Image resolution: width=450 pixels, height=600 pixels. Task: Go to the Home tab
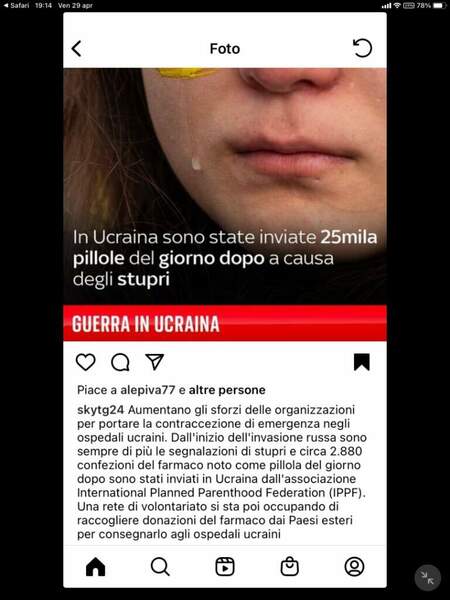(x=95, y=566)
